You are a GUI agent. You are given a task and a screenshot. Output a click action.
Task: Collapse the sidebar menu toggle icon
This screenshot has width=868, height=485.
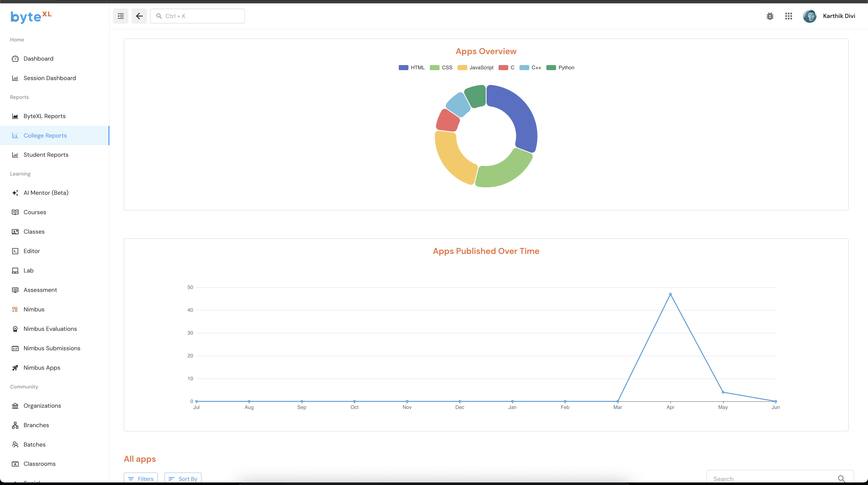(x=121, y=16)
